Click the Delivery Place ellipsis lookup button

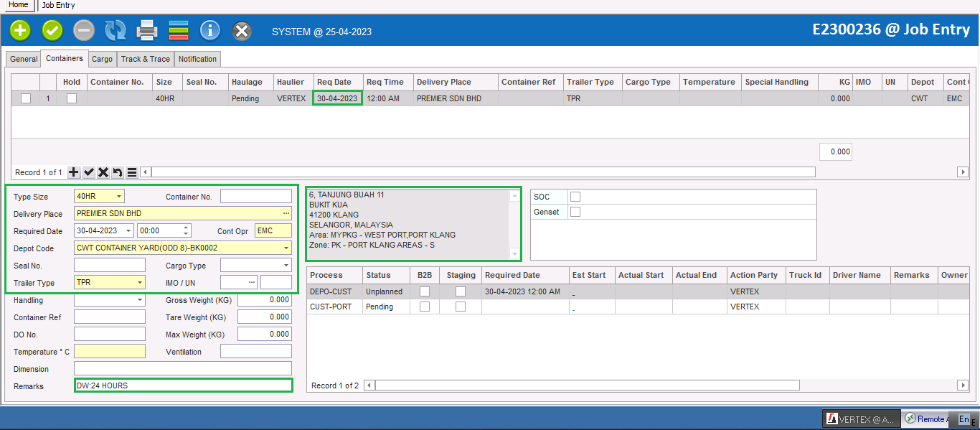[x=286, y=214]
